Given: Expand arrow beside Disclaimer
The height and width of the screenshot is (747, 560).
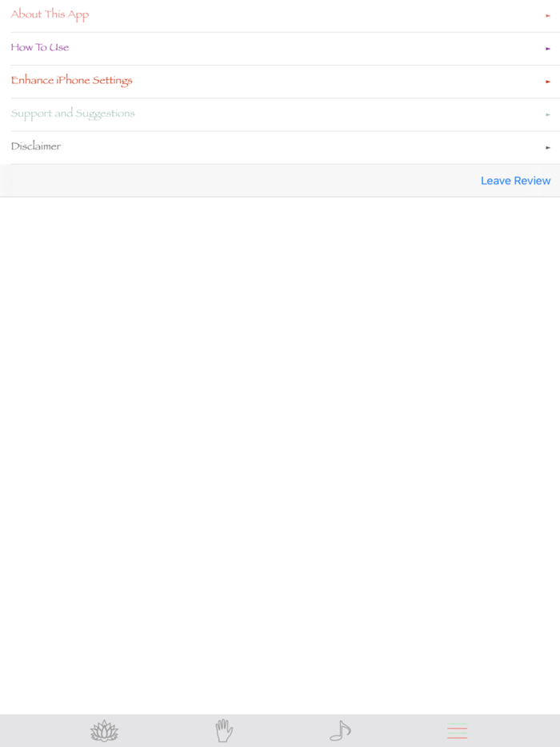Looking at the screenshot, I should point(548,148).
